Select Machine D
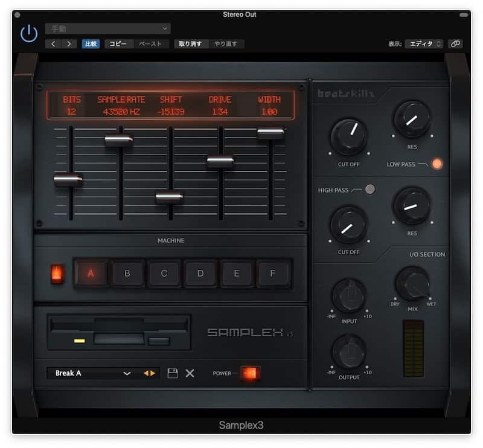This screenshot has height=448, width=483. point(200,273)
